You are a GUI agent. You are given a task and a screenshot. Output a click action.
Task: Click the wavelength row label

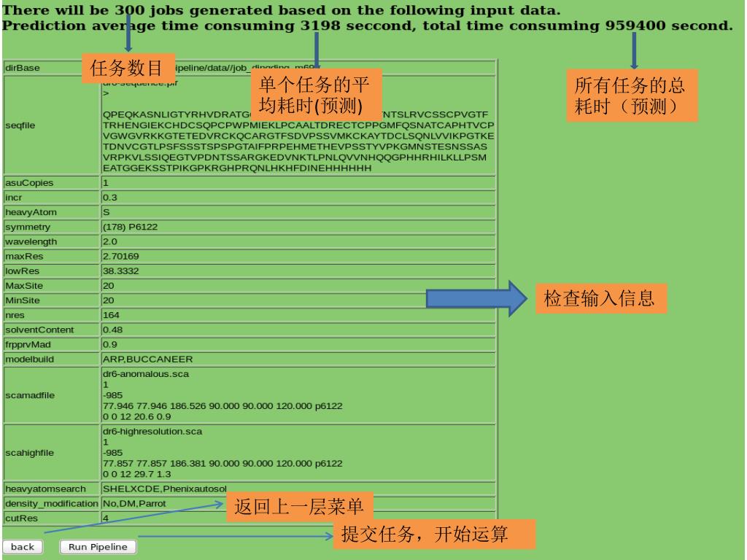31,242
